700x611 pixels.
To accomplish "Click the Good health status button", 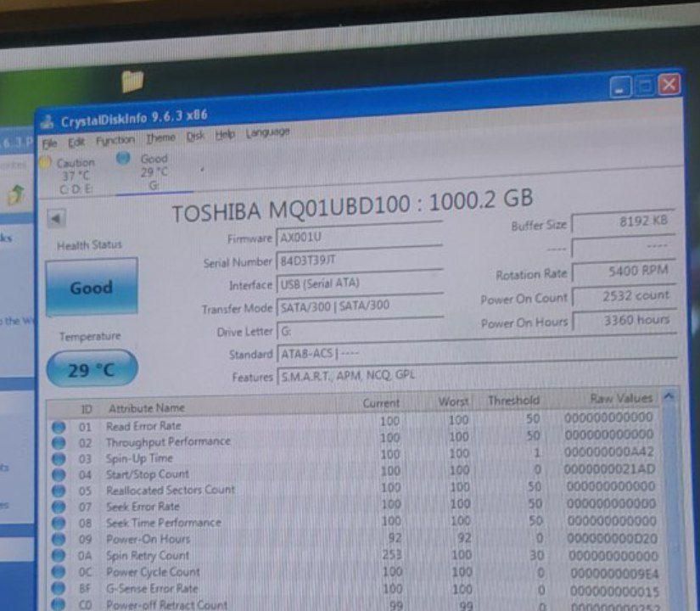I will click(92, 287).
